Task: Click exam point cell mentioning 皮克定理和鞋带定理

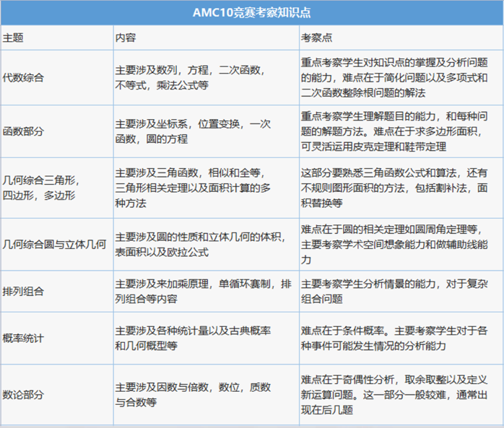Action: (401, 131)
